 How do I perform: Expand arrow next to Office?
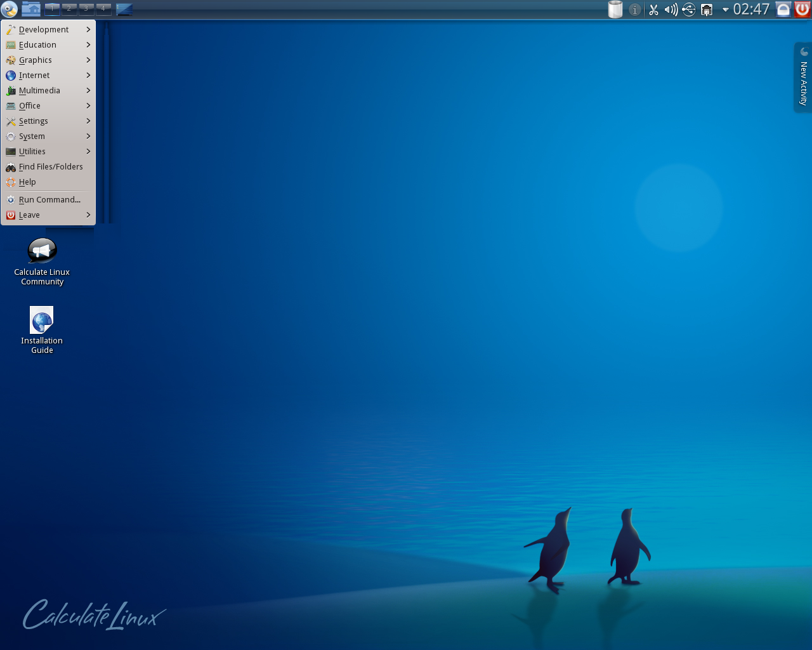(x=88, y=106)
